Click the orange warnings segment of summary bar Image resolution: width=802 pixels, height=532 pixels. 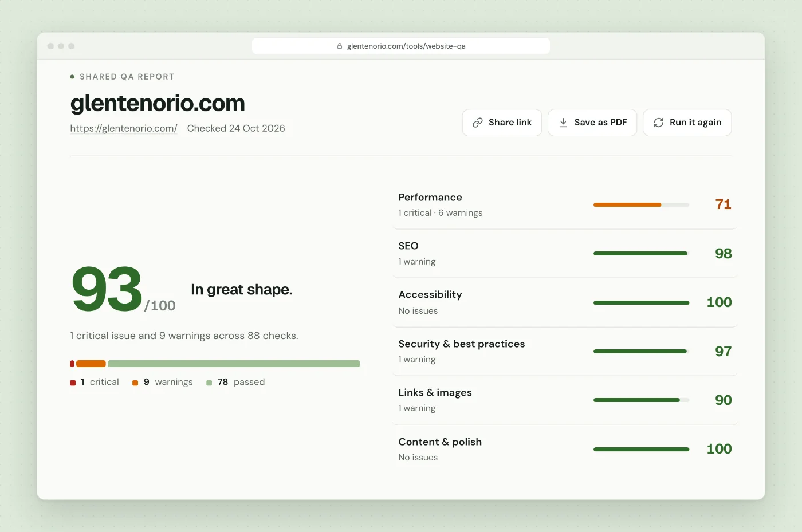(x=91, y=364)
